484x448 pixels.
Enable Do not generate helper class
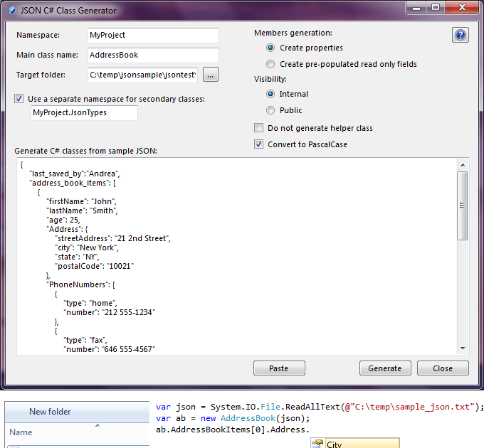[258, 128]
